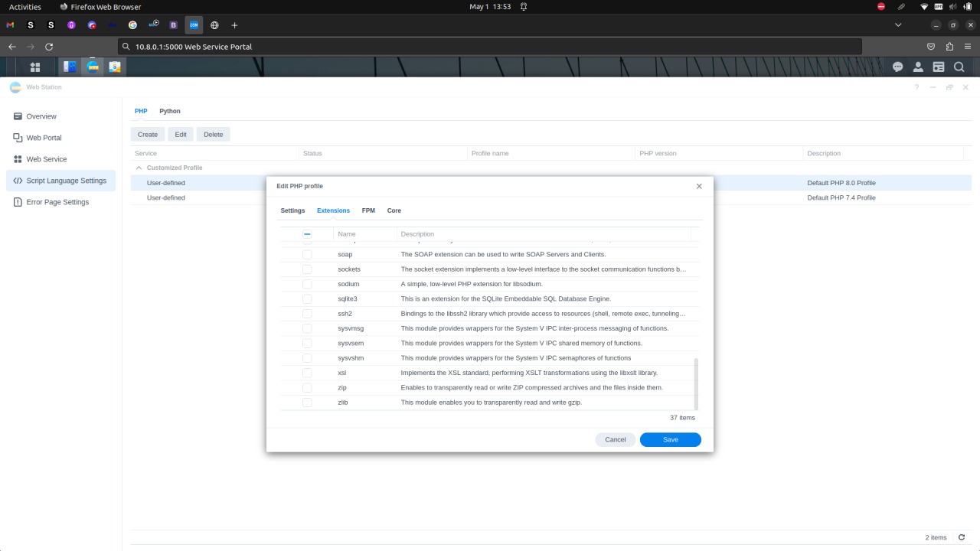Open Activities in the top bar
The width and height of the screenshot is (980, 551).
point(24,6)
